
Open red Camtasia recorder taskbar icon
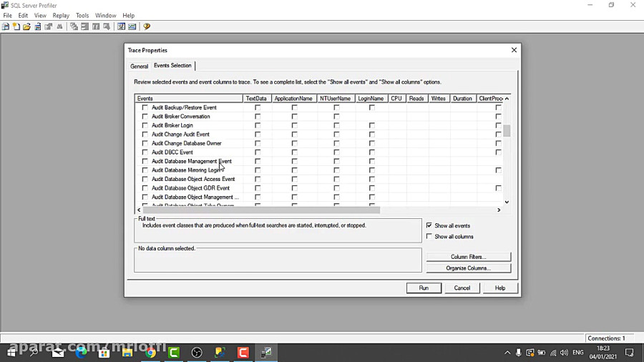(x=243, y=353)
